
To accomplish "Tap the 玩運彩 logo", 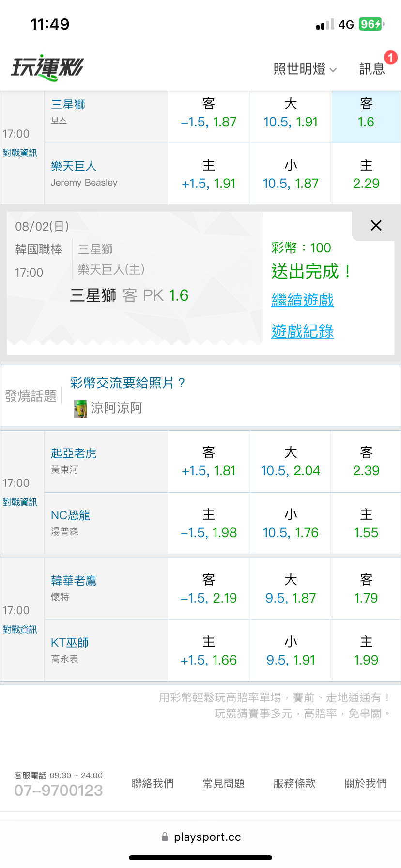I will pos(47,68).
